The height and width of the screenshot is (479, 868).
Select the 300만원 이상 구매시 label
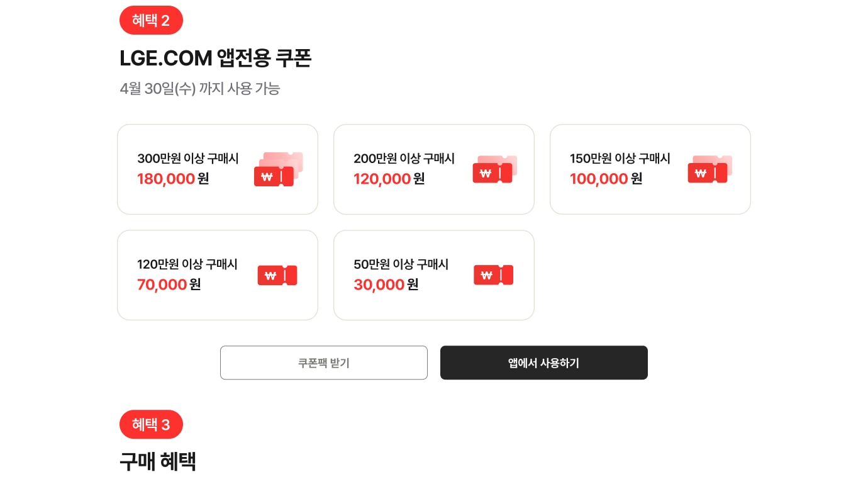point(188,159)
